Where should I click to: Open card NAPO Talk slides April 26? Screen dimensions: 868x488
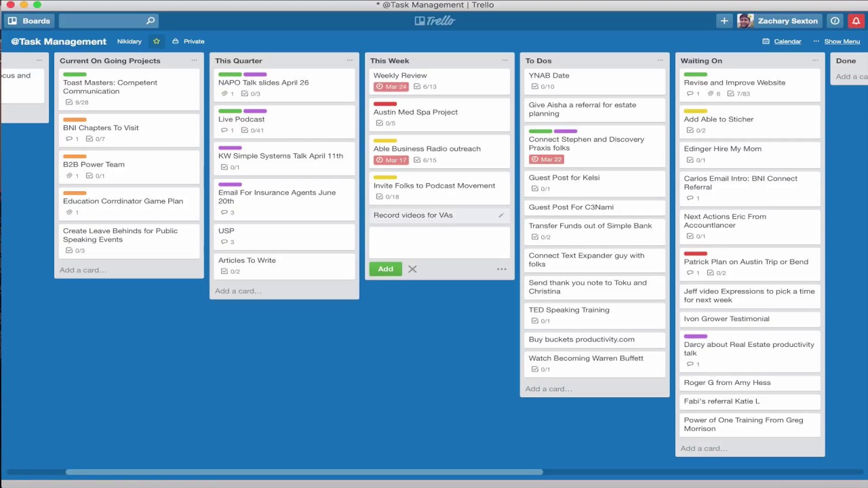pyautogui.click(x=284, y=85)
